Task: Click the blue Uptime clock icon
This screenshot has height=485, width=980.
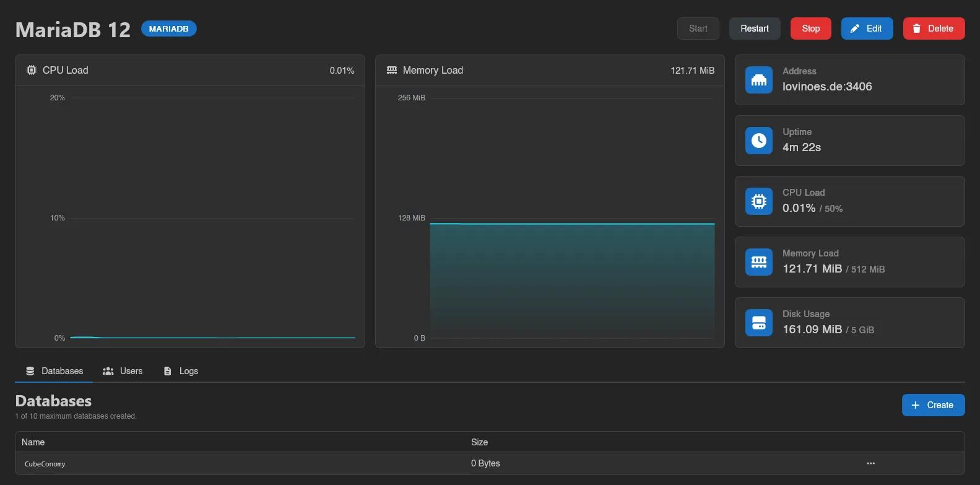Action: 759,141
